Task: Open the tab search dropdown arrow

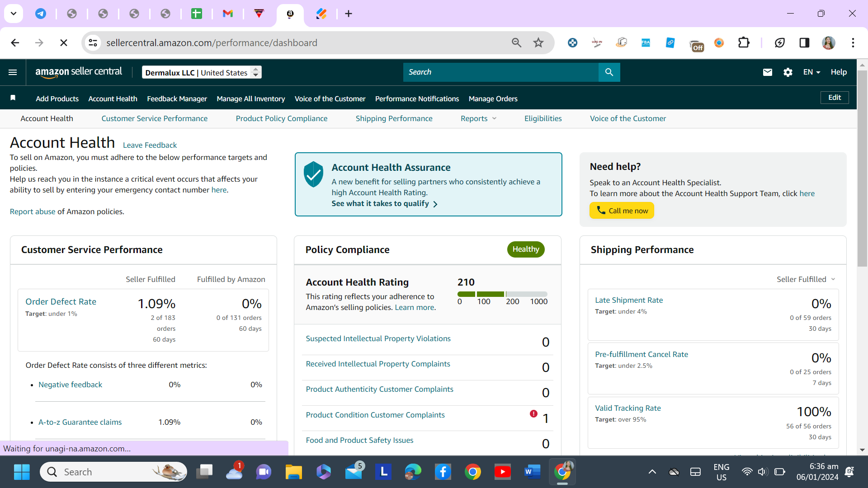Action: [x=14, y=14]
